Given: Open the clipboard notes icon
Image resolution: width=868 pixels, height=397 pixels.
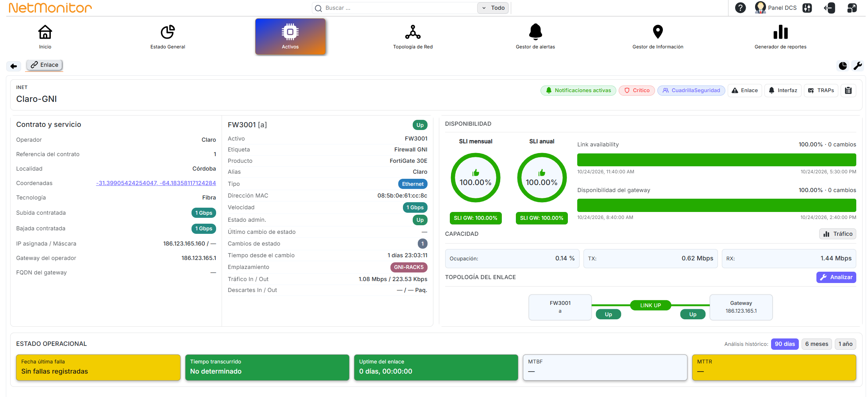Looking at the screenshot, I should click(x=848, y=91).
